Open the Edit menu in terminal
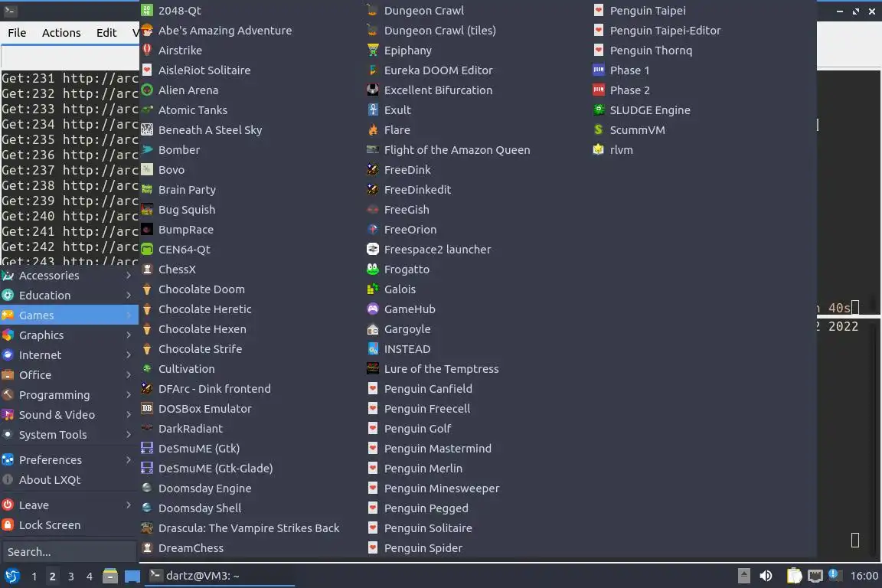 point(106,33)
